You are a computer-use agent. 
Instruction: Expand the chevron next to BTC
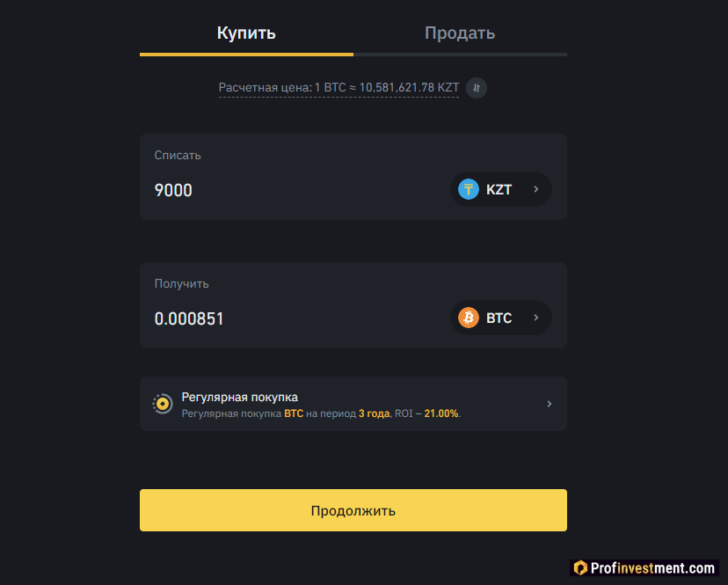pyautogui.click(x=535, y=318)
